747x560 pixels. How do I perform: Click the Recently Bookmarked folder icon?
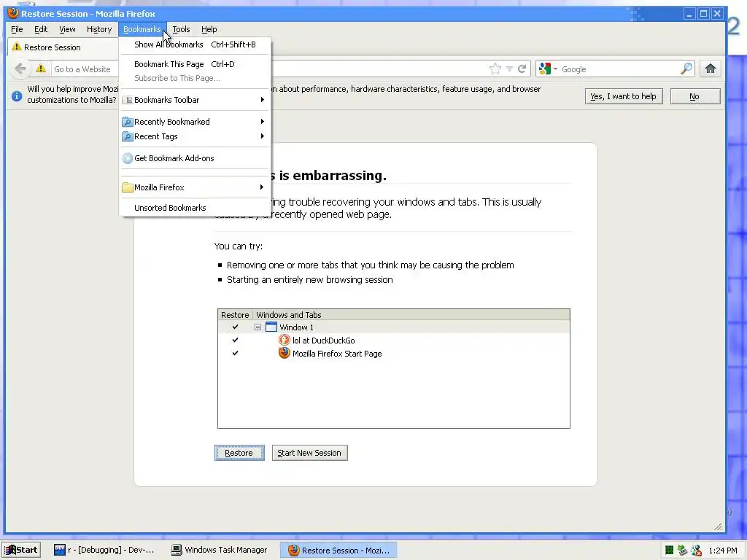127,122
